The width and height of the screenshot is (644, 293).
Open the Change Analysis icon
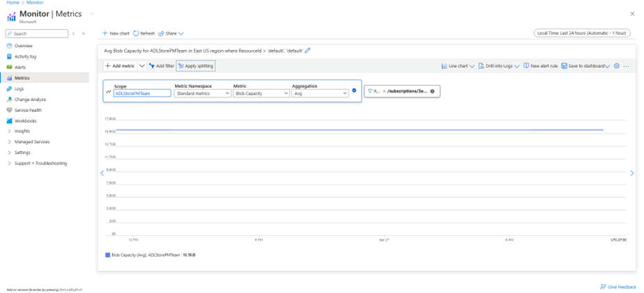coord(9,100)
